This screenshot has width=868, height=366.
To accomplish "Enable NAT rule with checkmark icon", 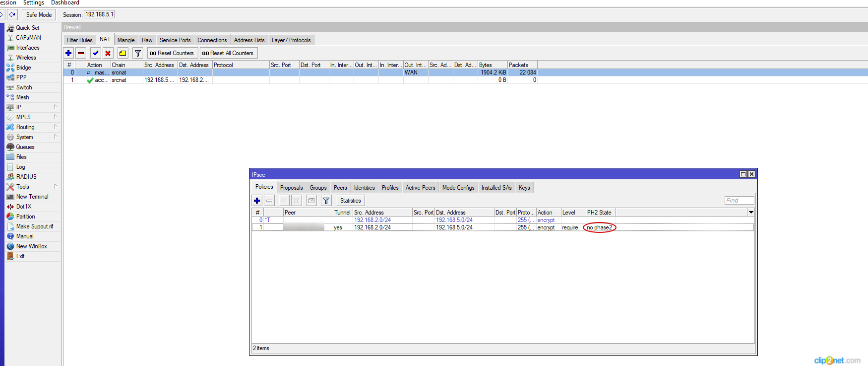I will 95,53.
